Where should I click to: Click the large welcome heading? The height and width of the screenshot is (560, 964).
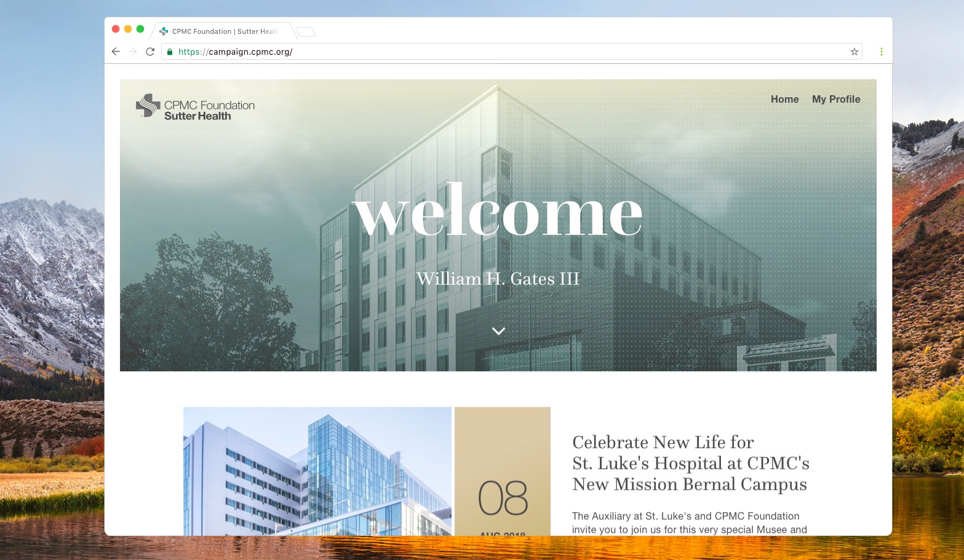pyautogui.click(x=498, y=210)
